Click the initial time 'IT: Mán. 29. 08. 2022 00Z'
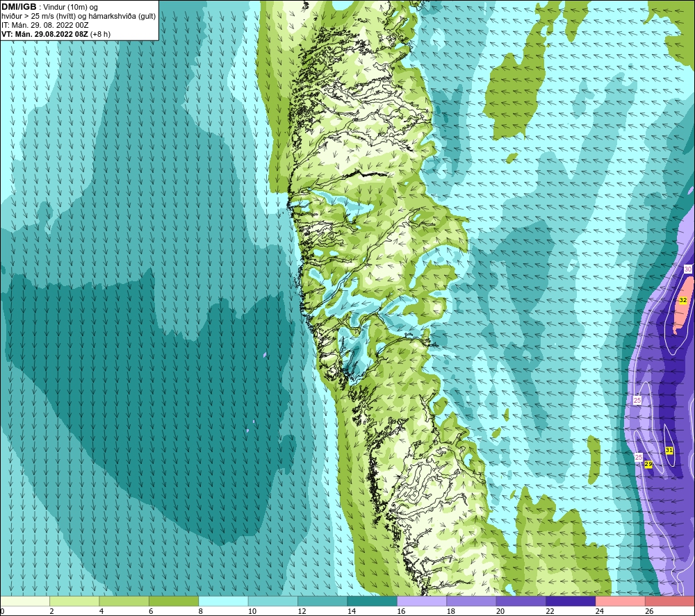Screen dimensions: 695x616 (44, 25)
